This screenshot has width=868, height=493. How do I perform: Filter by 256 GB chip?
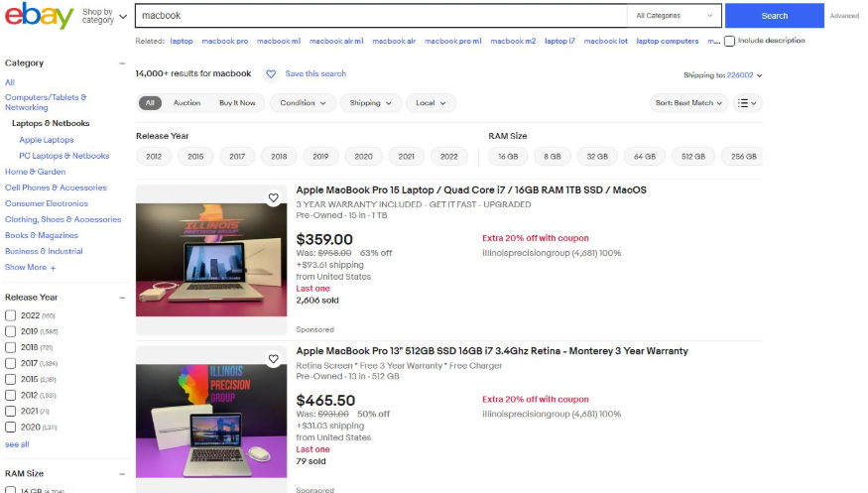743,157
